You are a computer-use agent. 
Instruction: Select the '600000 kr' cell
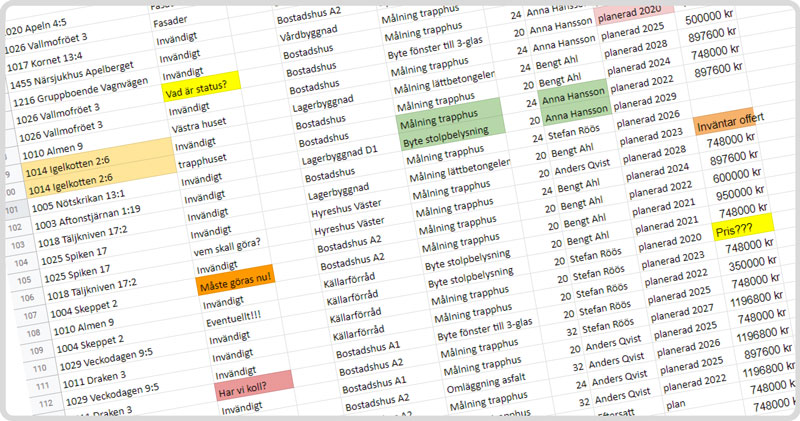(x=737, y=176)
